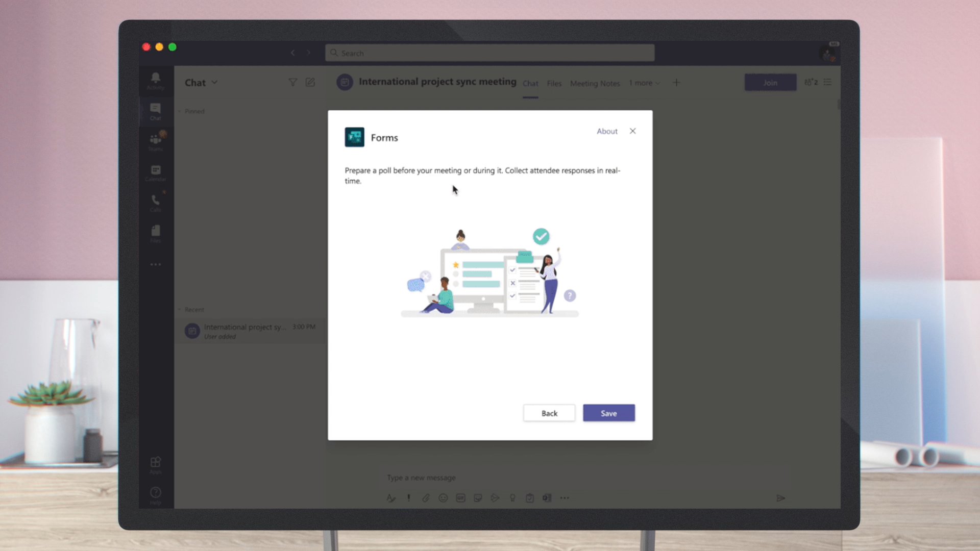This screenshot has width=980, height=551.
Task: Close the Forms dialog with the X
Action: tap(632, 131)
